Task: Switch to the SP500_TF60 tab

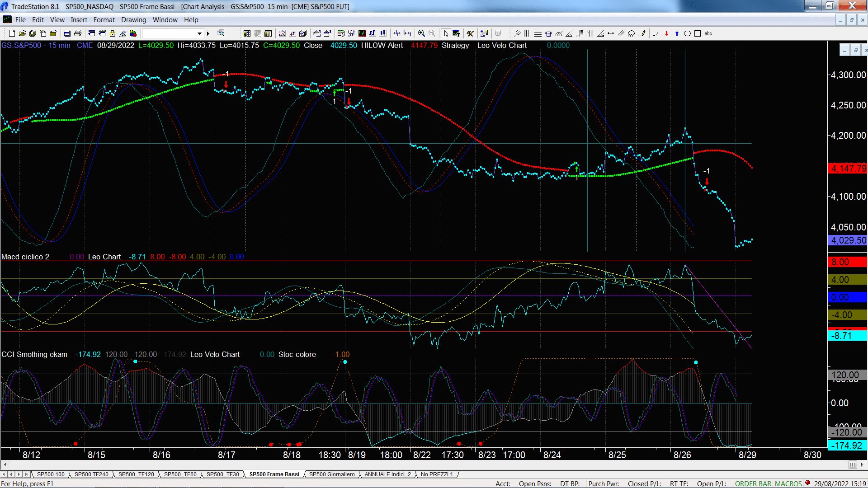Action: click(180, 474)
